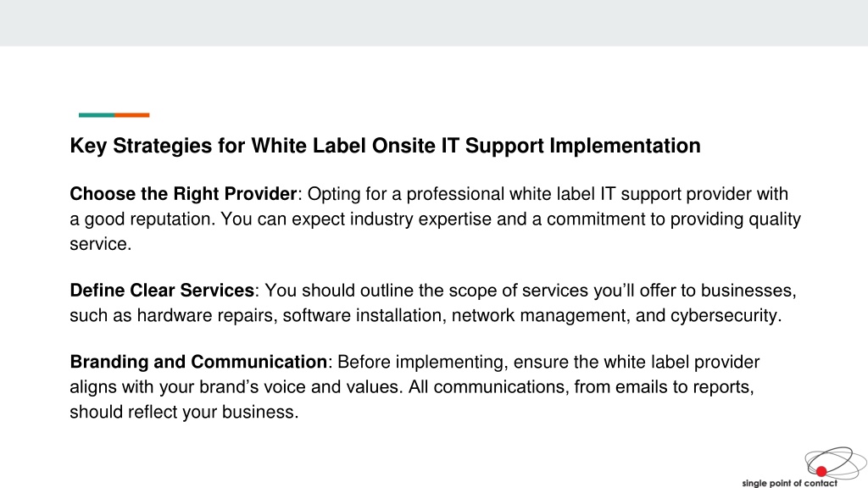Click the word 'Implementation' in the title
The height and width of the screenshot is (488, 868).
tap(625, 146)
